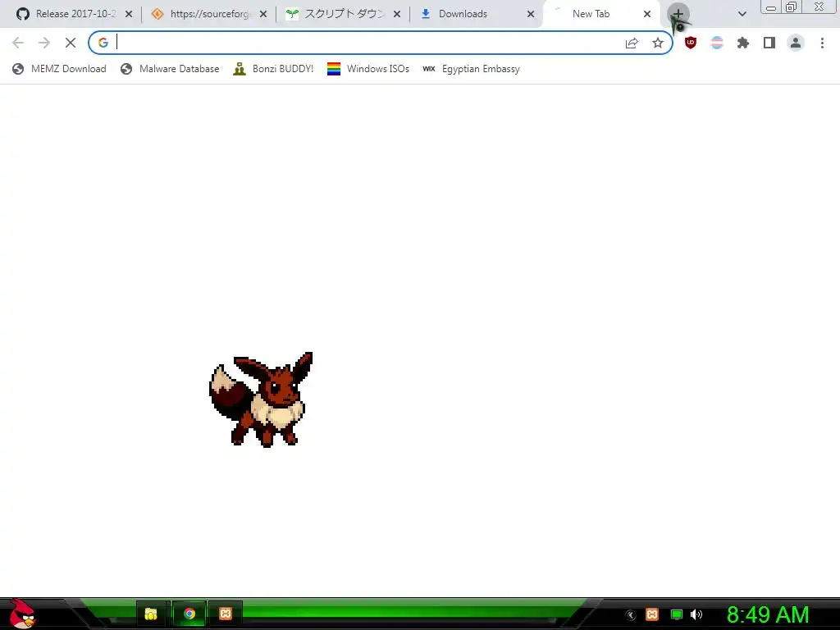Open a new tab with plus button
The width and height of the screenshot is (840, 630).
tap(678, 14)
